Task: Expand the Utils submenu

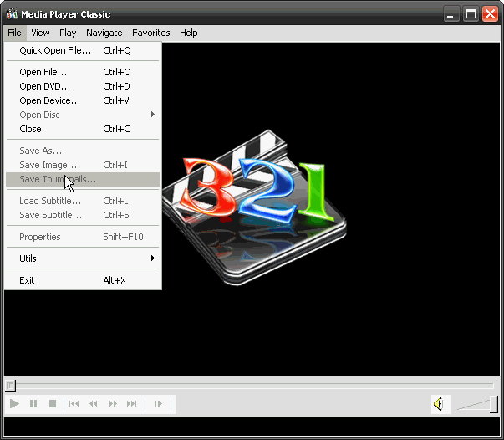Action: pos(83,258)
